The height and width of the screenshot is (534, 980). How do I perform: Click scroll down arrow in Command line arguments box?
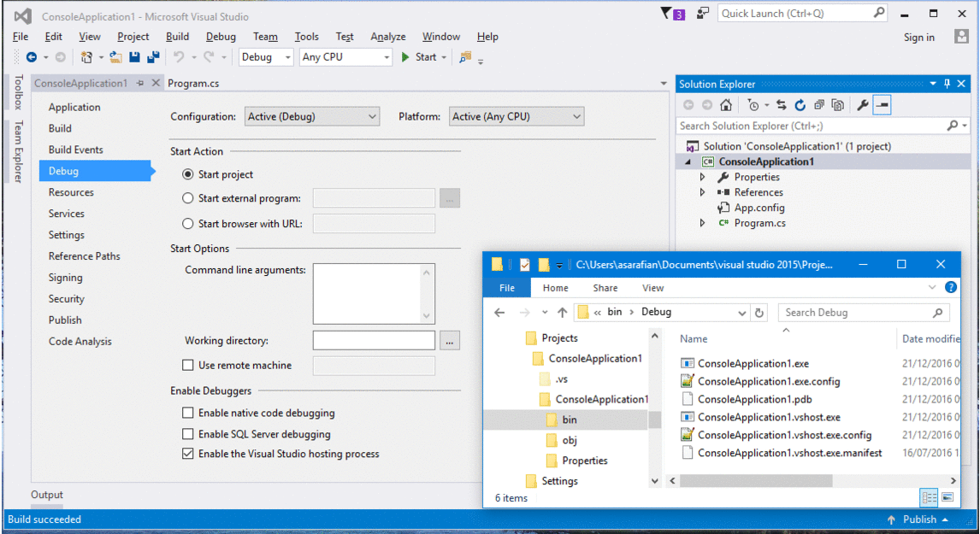coord(426,316)
